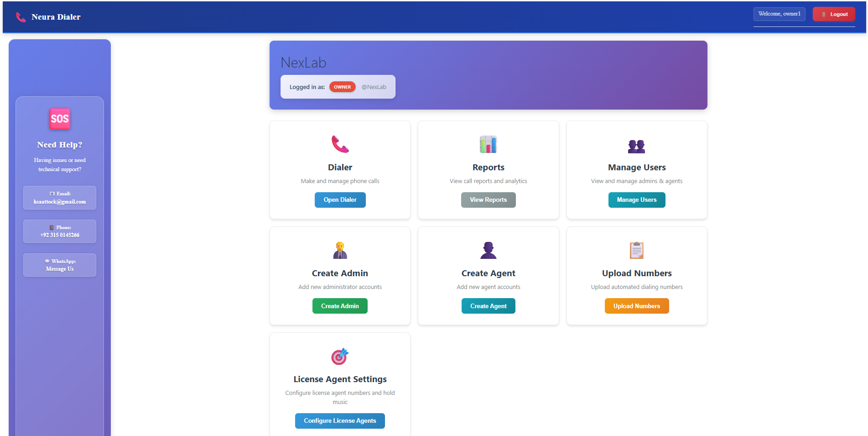Click the Neura Dialer phone logo
The image size is (868, 436).
pos(21,17)
